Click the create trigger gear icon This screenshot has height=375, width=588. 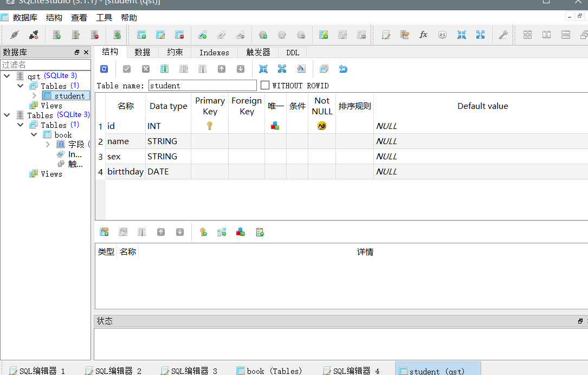(263, 35)
